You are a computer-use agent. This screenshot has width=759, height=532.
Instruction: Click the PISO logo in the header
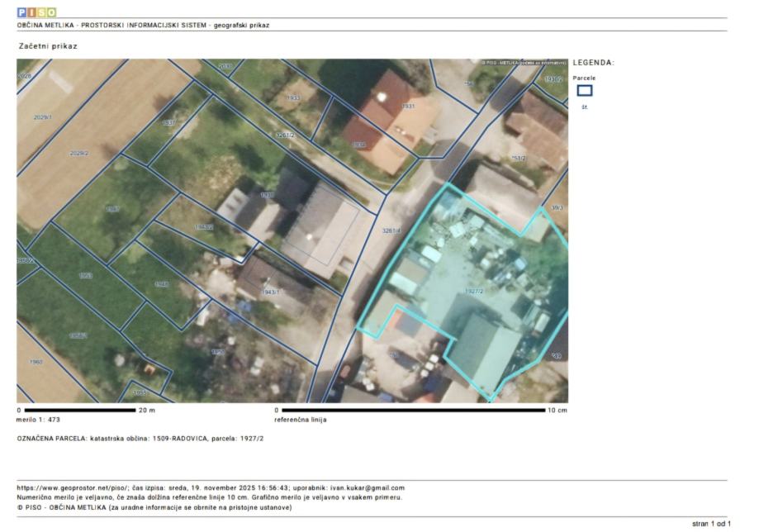tap(36, 12)
